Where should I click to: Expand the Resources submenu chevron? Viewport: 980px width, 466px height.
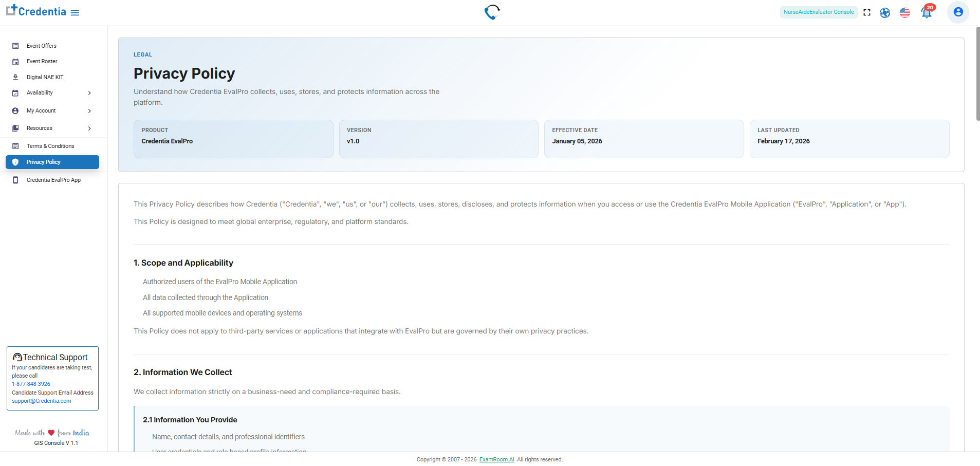89,128
